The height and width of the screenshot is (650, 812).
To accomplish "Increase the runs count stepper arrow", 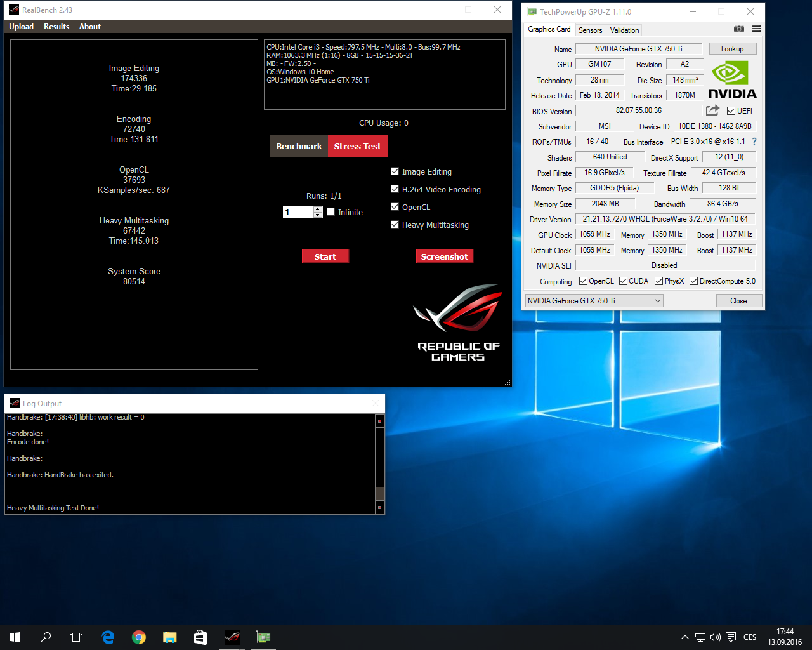I will pyautogui.click(x=318, y=209).
